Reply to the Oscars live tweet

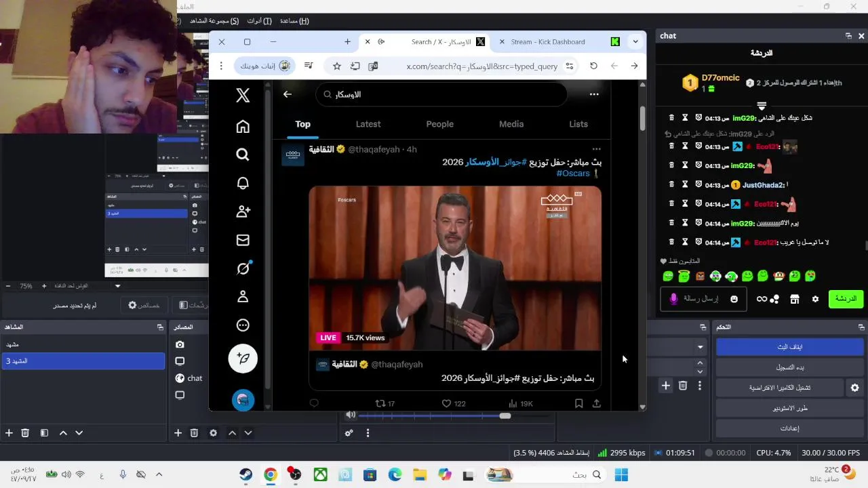click(314, 403)
